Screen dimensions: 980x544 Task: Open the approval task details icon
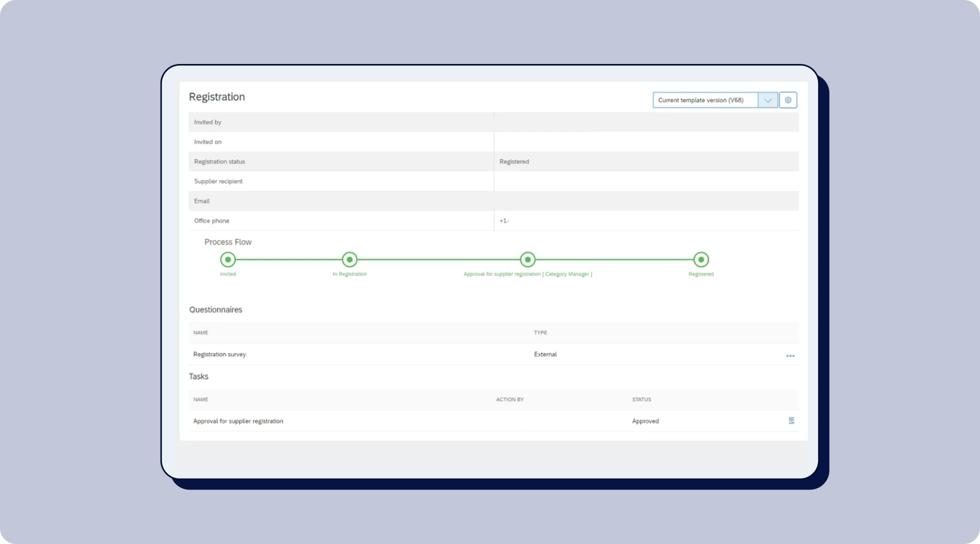pos(791,420)
